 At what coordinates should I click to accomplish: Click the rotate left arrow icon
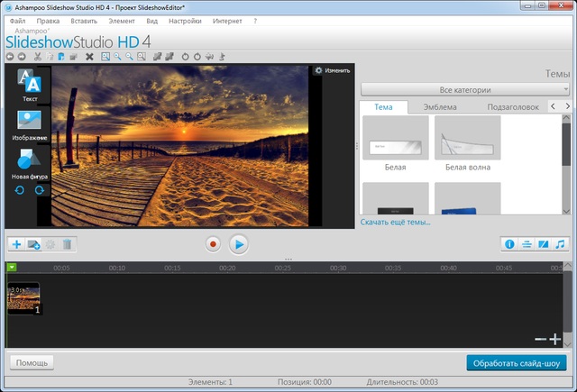pos(21,191)
